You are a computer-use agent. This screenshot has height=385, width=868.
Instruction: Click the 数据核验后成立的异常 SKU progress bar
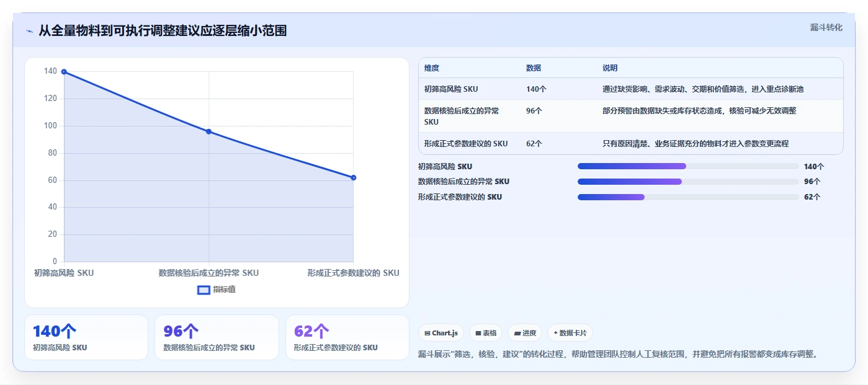(x=688, y=182)
